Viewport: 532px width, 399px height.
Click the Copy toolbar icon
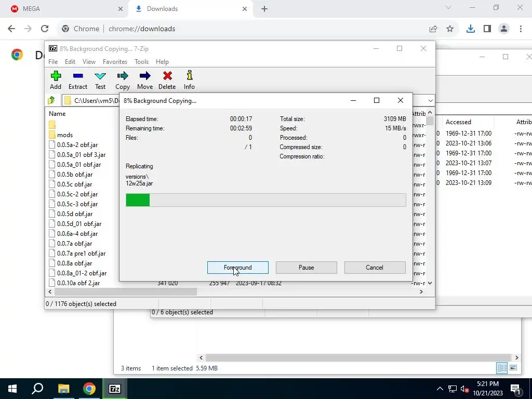123,80
